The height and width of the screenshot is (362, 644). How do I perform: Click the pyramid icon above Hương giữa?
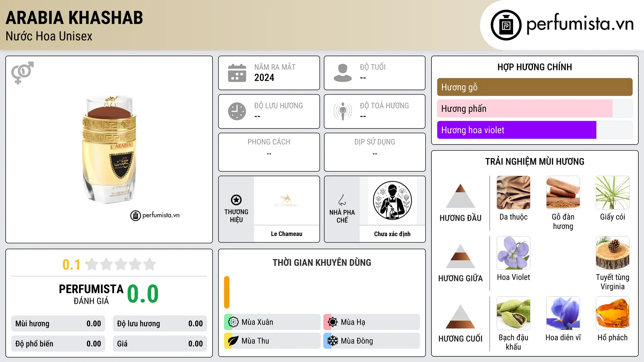coord(460,256)
